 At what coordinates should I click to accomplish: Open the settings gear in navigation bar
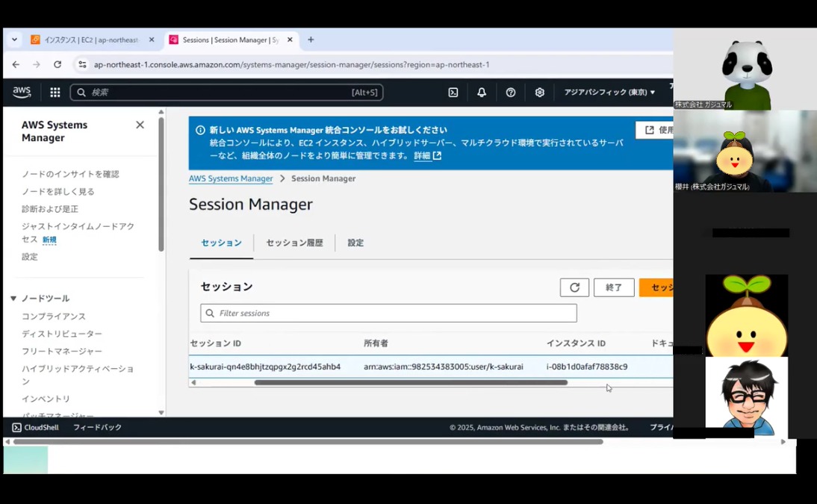point(539,93)
